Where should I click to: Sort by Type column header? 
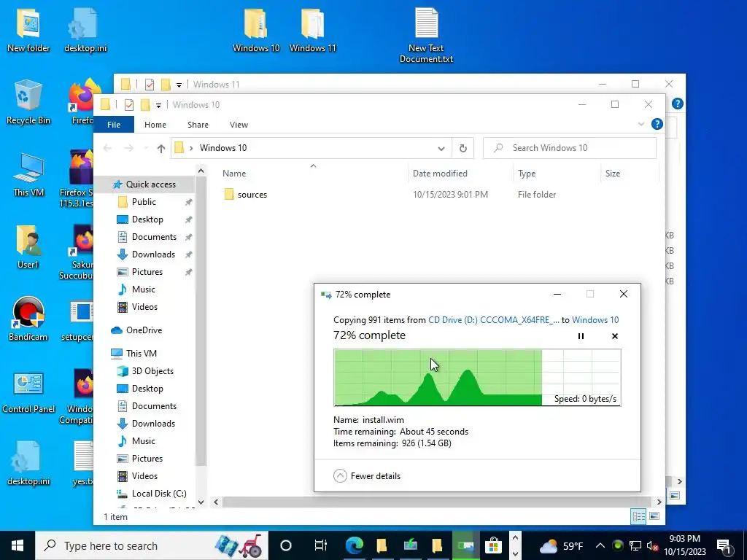(527, 174)
